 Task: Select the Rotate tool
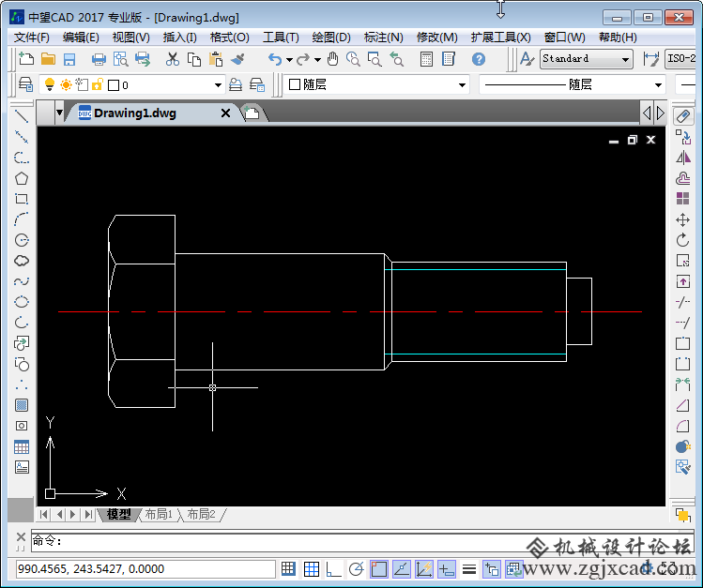(683, 240)
